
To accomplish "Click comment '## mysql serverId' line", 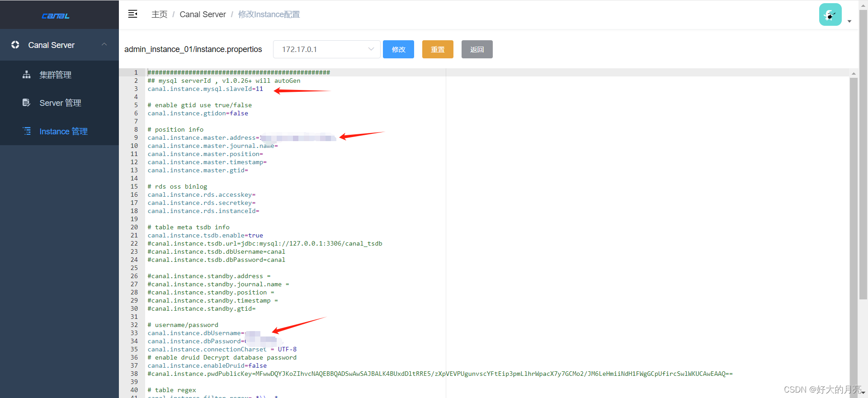I will coord(224,81).
